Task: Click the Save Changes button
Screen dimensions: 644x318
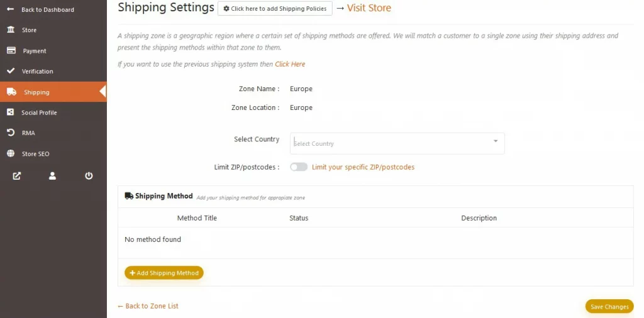Action: pyautogui.click(x=609, y=307)
